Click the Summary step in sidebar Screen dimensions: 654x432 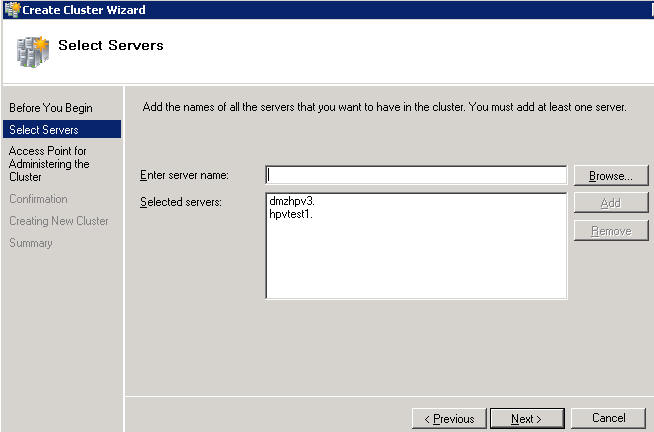click(x=30, y=243)
